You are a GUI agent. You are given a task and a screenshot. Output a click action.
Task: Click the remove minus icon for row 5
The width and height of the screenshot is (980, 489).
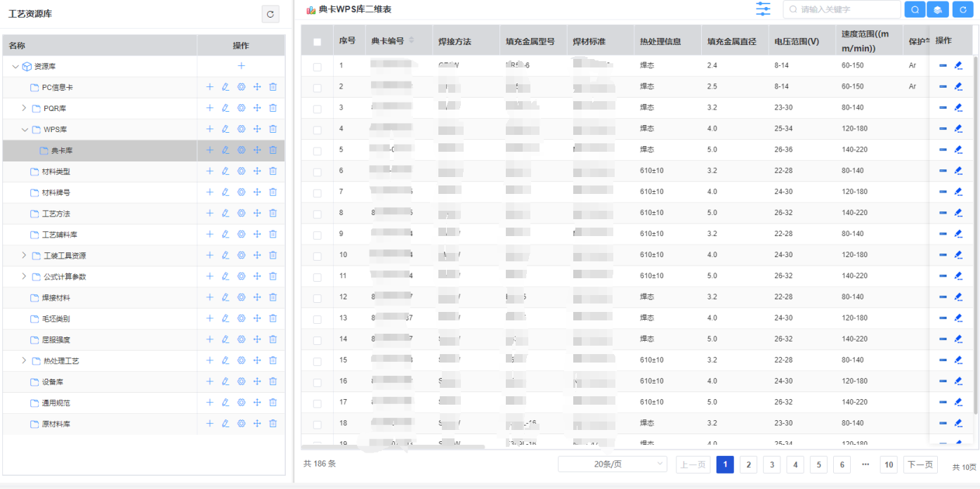[x=943, y=150]
